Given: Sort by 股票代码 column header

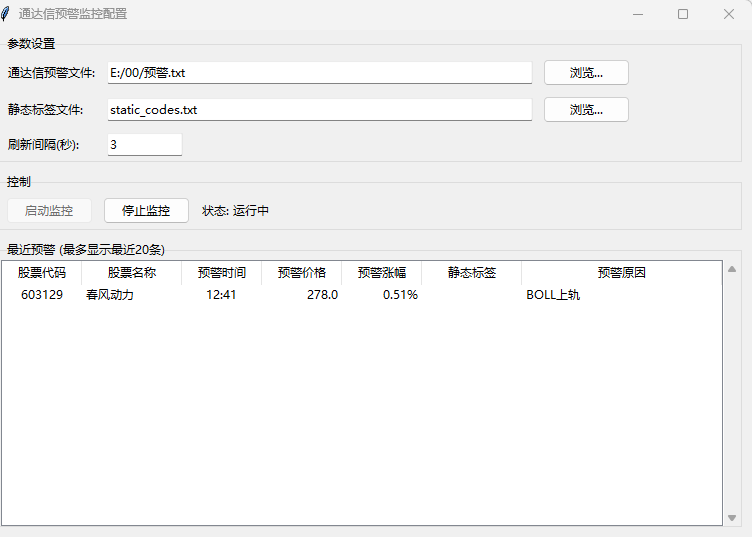Looking at the screenshot, I should click(x=42, y=273).
